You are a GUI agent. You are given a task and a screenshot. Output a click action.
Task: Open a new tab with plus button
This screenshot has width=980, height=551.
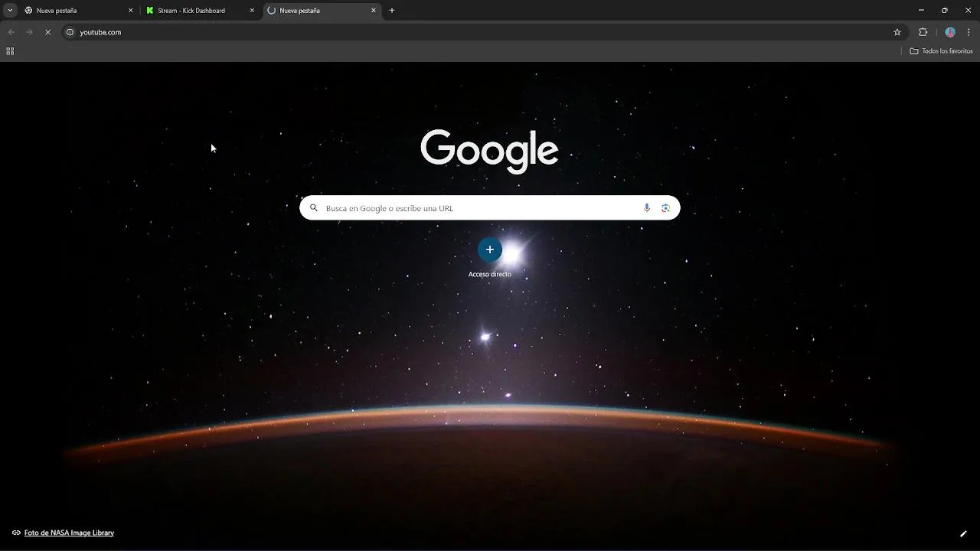pos(392,11)
